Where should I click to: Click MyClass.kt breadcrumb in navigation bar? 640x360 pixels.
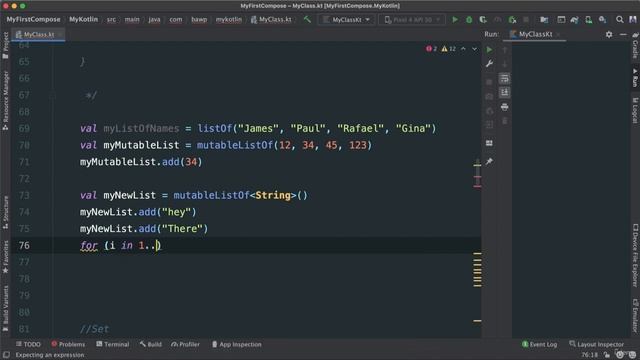271,19
